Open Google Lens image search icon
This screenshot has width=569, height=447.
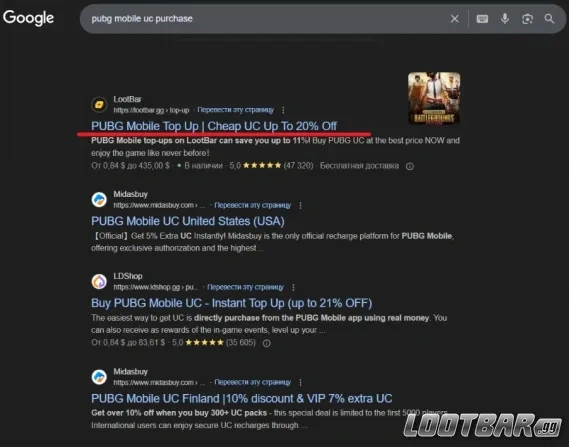(x=527, y=19)
